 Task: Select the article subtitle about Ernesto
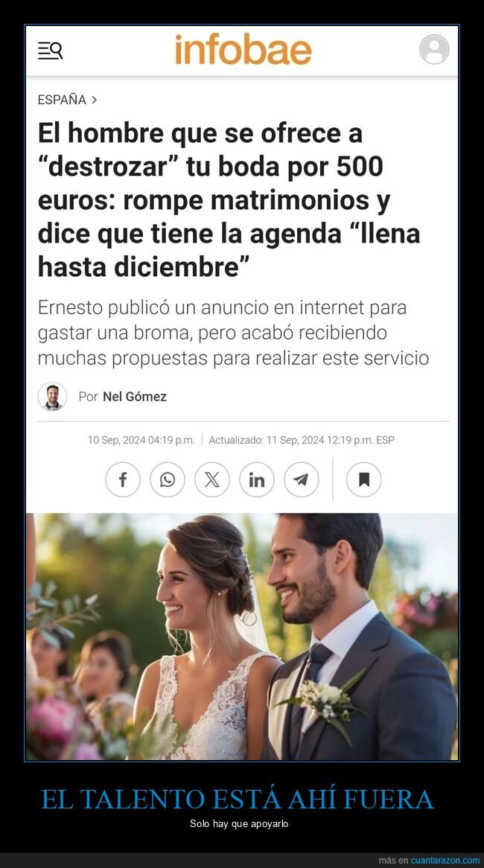[233, 333]
